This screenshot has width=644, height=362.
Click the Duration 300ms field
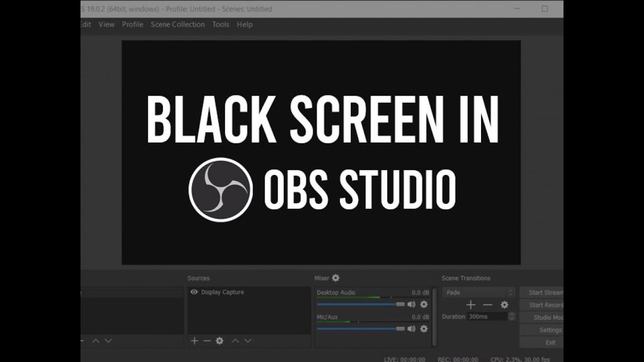(x=487, y=317)
